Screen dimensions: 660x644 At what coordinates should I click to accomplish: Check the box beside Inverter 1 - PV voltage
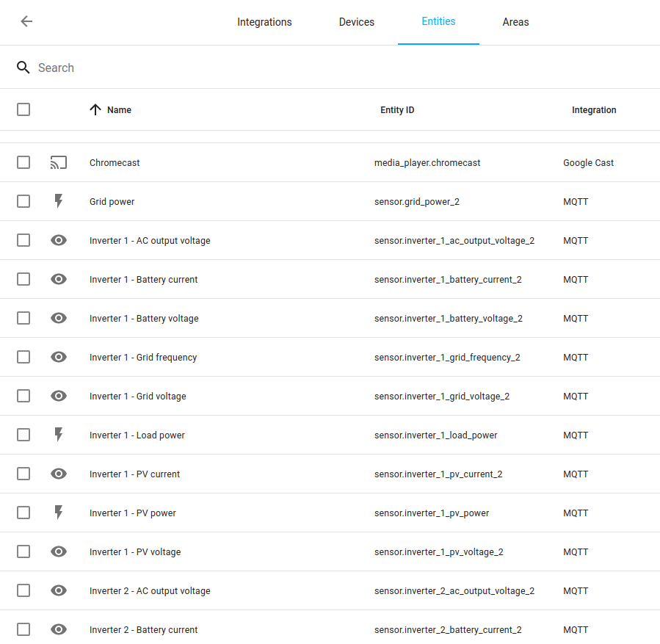[23, 551]
